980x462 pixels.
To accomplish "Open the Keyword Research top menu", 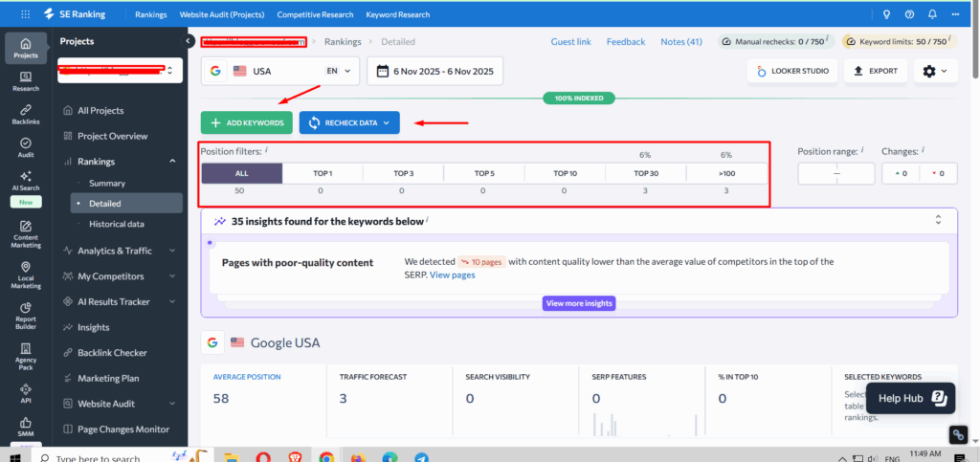I will click(397, 14).
